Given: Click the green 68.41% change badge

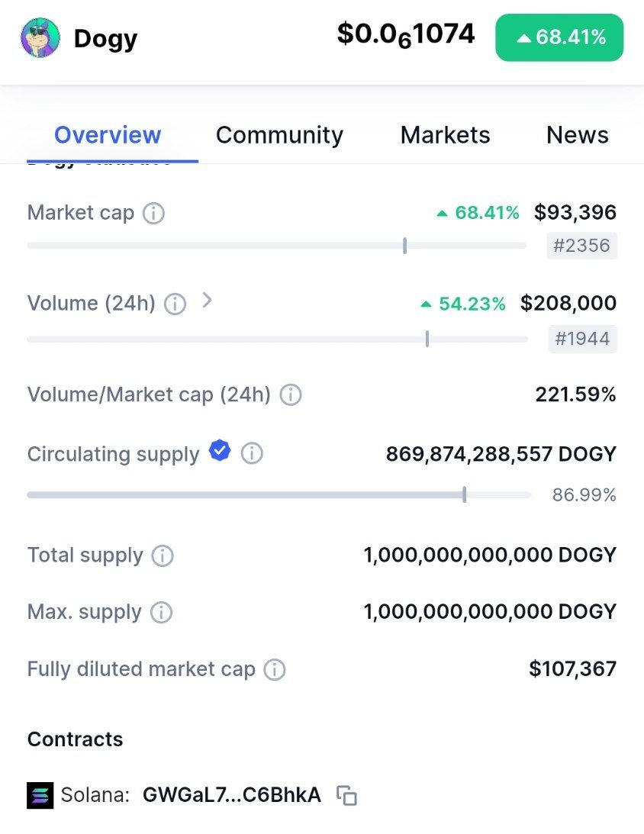Looking at the screenshot, I should 559,37.
